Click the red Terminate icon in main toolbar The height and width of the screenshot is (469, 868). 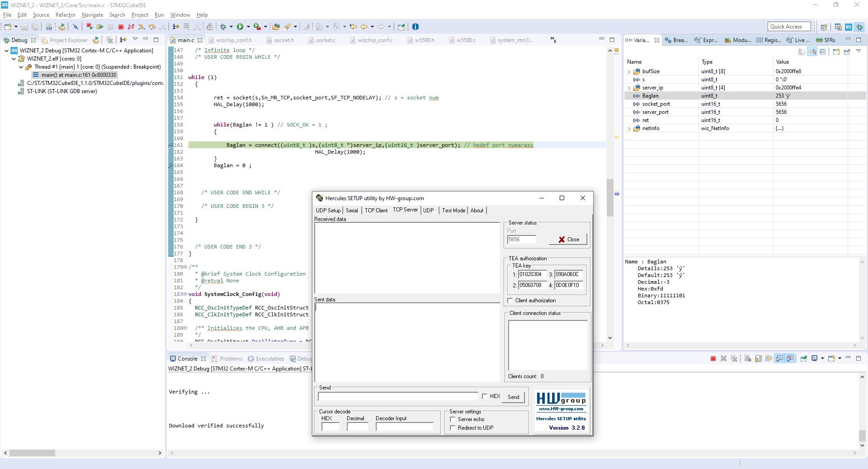[x=121, y=27]
